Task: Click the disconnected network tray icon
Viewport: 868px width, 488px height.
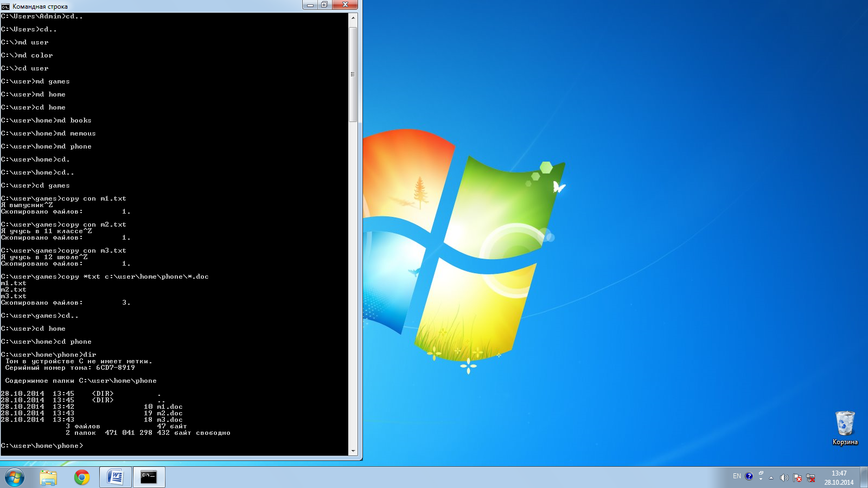Action: pyautogui.click(x=810, y=478)
